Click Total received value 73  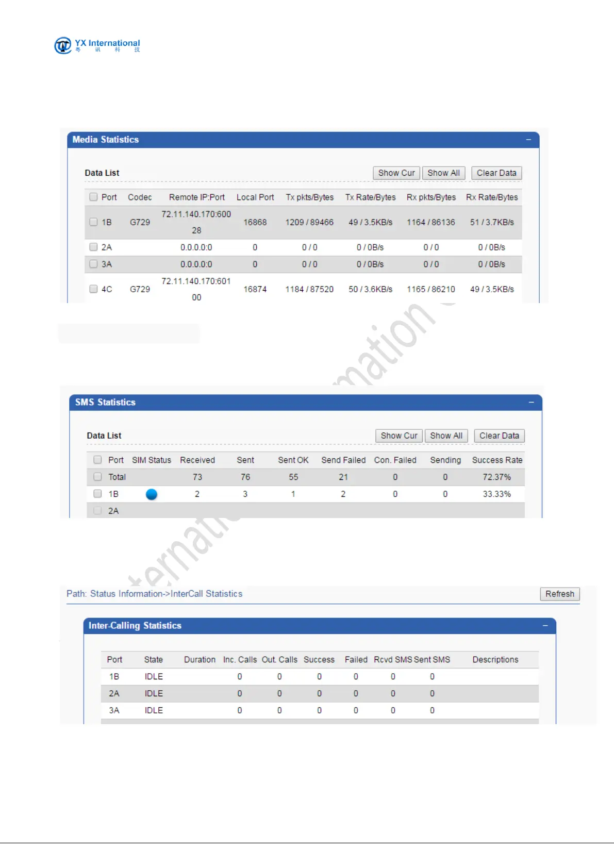tap(197, 477)
